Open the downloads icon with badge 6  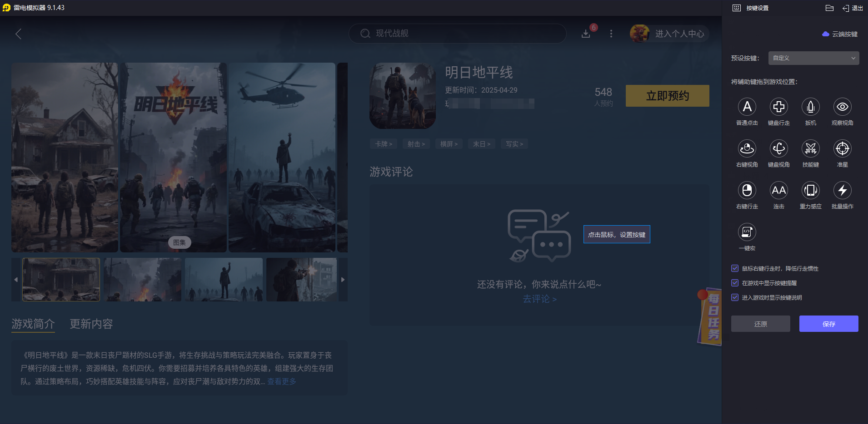tap(586, 34)
